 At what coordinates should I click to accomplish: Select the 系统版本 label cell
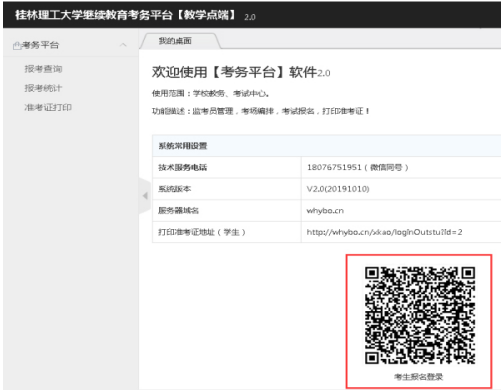227,189
